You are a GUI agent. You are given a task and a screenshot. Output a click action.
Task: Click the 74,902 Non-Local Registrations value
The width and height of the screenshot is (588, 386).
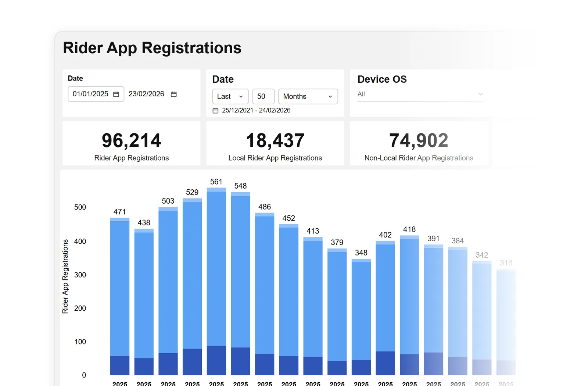[419, 140]
